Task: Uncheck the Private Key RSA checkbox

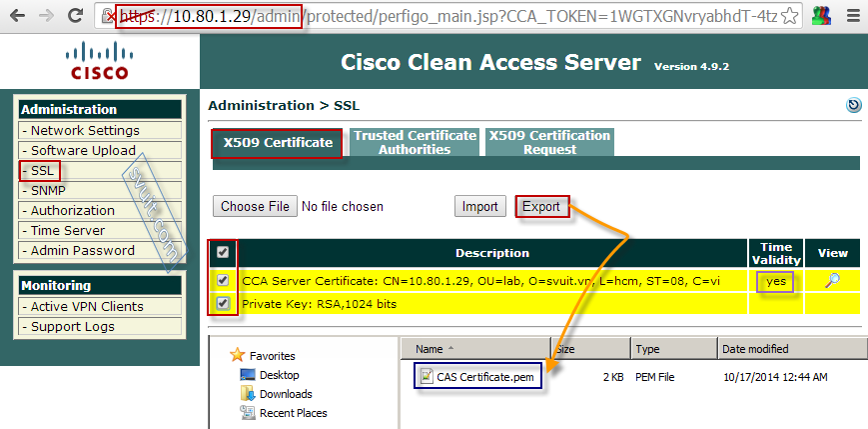Action: [223, 304]
